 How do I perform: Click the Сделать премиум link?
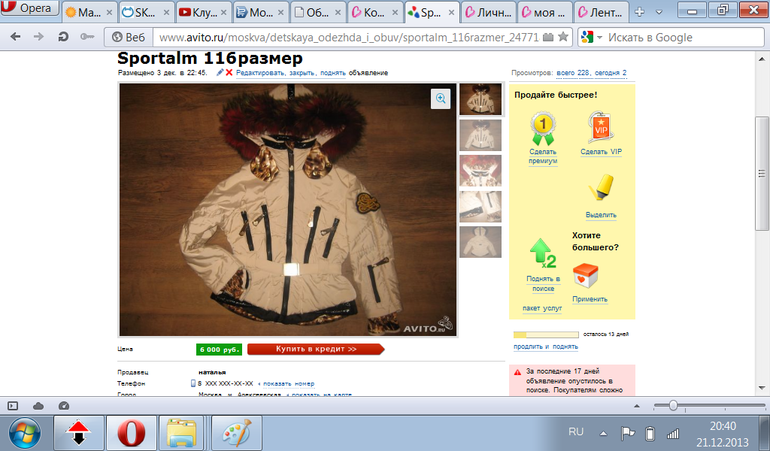(x=543, y=156)
